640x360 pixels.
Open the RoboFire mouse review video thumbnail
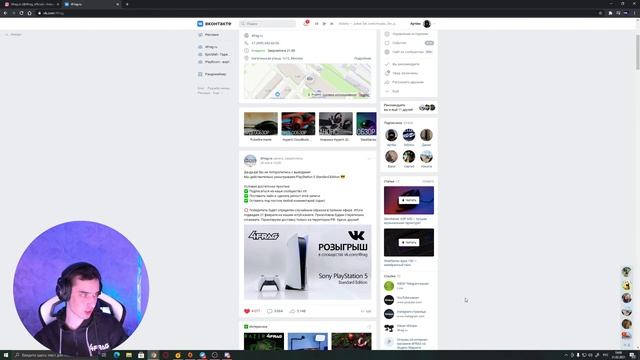(x=261, y=124)
